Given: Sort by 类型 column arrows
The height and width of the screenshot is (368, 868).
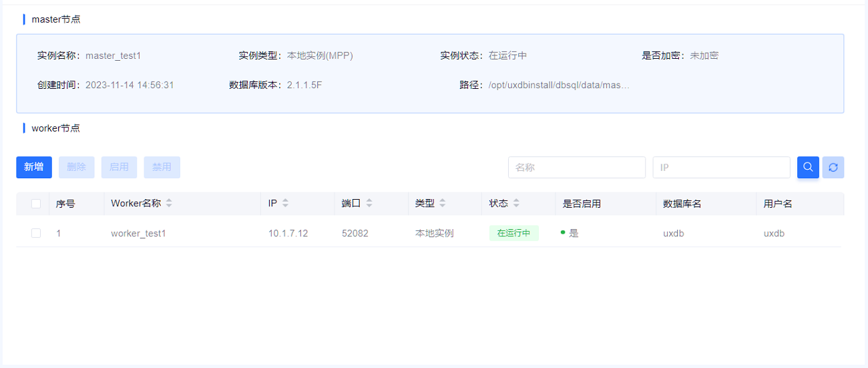Looking at the screenshot, I should pos(442,204).
